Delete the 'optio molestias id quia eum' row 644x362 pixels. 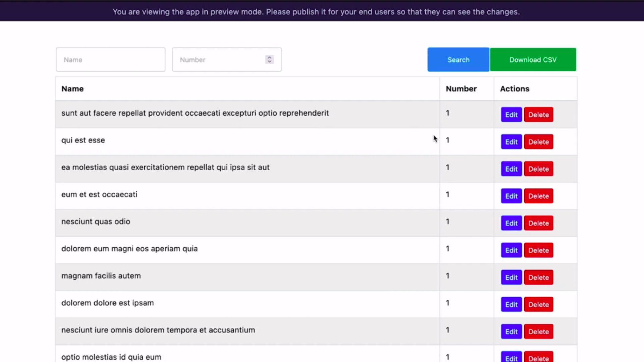[539, 357]
